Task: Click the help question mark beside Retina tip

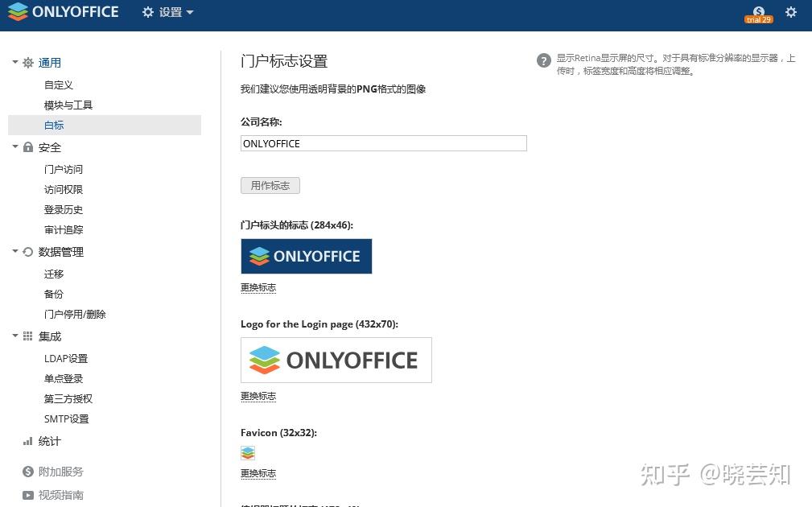Action: pyautogui.click(x=544, y=60)
